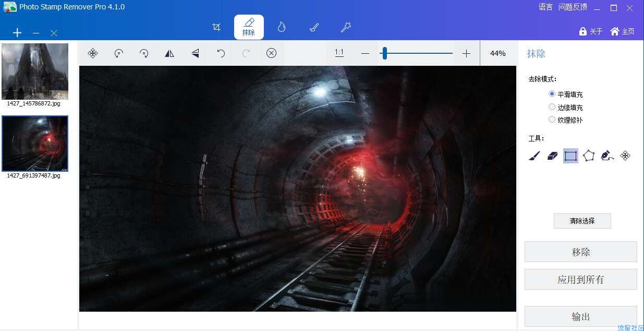Screen dimensions: 644x331
Task: Choose the eraser tool
Action: pyautogui.click(x=553, y=156)
